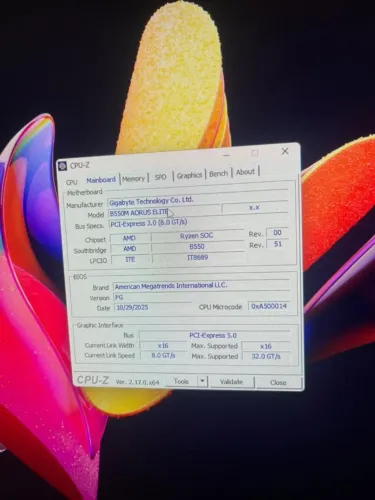375x500 pixels.
Task: Click the x.x model revision field
Action: (254, 208)
